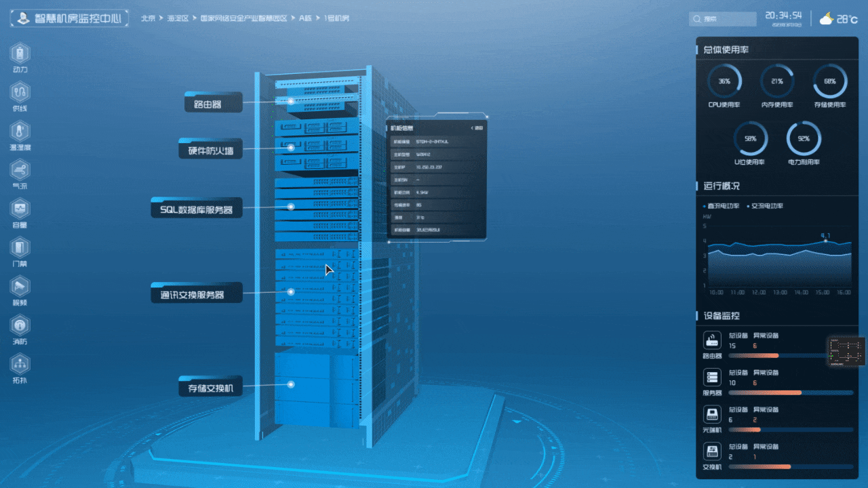Click the SQL数据库服务器 rack node dot
The width and height of the screenshot is (868, 488).
pos(291,206)
